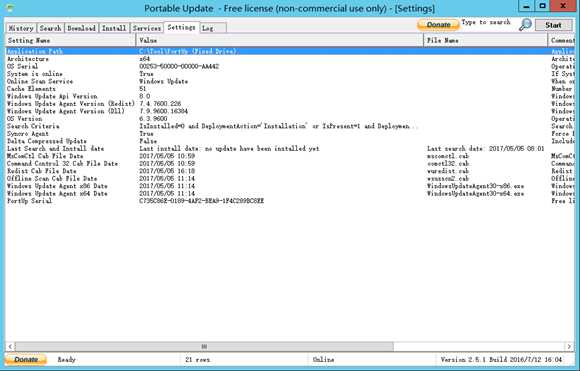Select the Delta Compressed Update row
Image resolution: width=580 pixels, height=371 pixels.
(290, 141)
